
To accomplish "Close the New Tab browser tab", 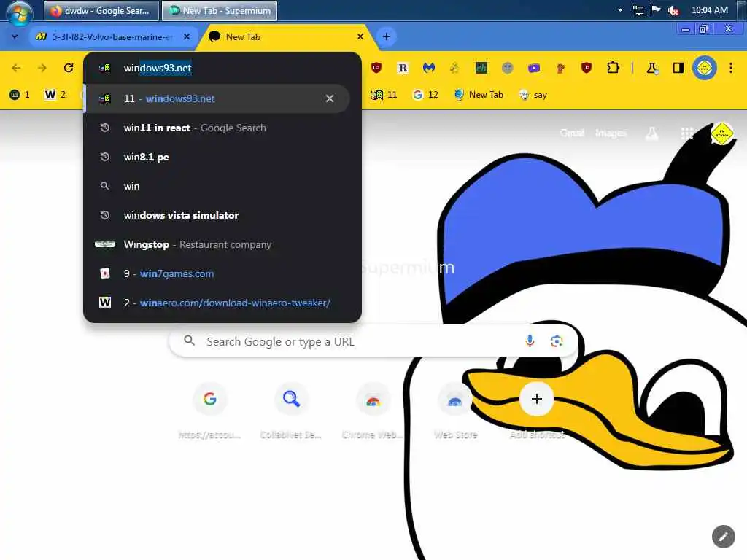I will 360,36.
